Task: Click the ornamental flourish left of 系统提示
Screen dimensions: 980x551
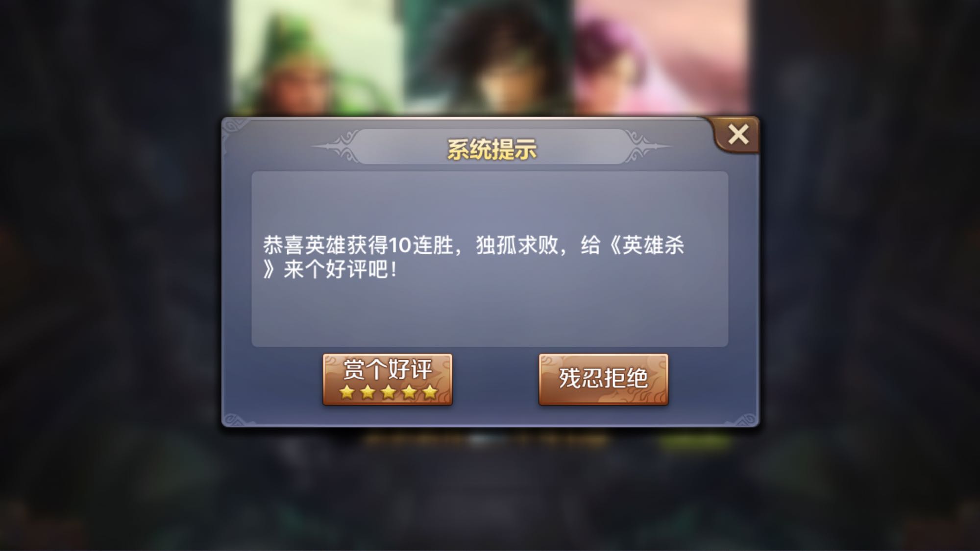Action: pos(335,146)
